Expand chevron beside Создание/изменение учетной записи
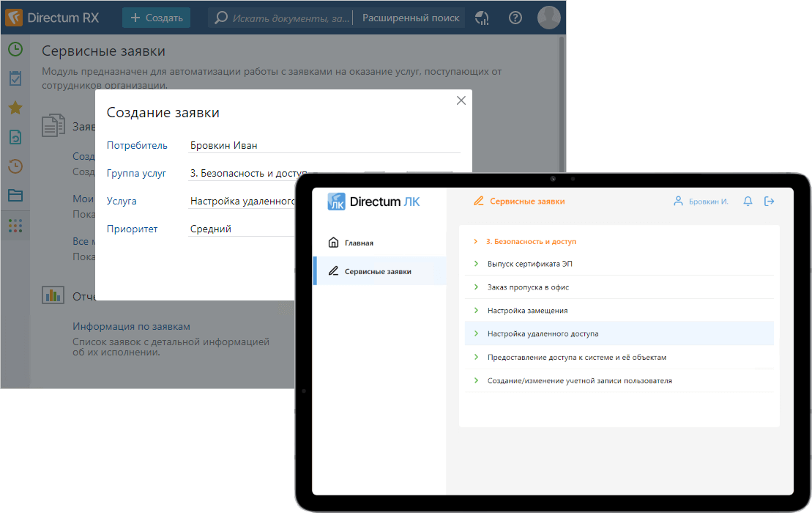The image size is (812, 513). 476,380
